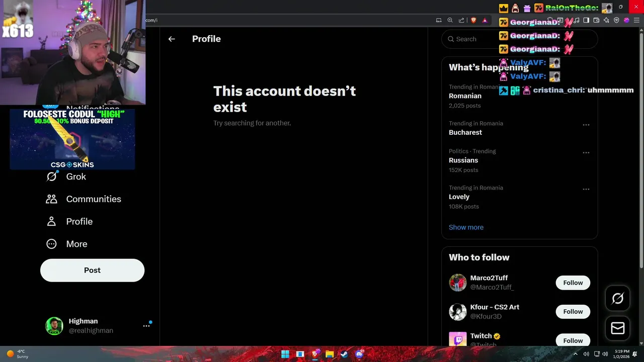
Task: Click the zoom magnifier in address bar
Action: click(x=450, y=20)
